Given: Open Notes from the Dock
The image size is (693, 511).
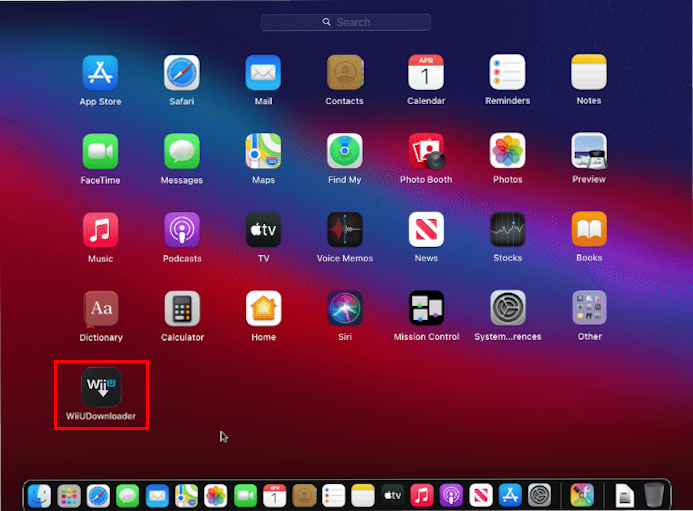Looking at the screenshot, I should pyautogui.click(x=363, y=496).
